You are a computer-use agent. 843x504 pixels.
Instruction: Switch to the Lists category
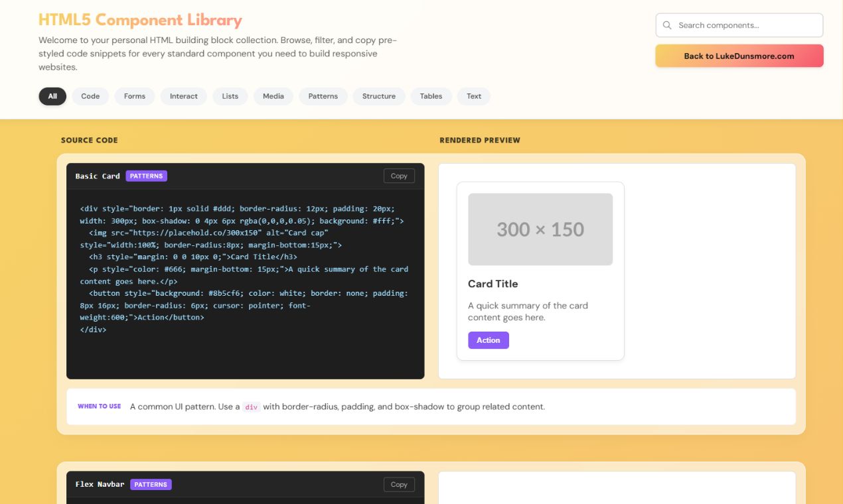coord(230,96)
